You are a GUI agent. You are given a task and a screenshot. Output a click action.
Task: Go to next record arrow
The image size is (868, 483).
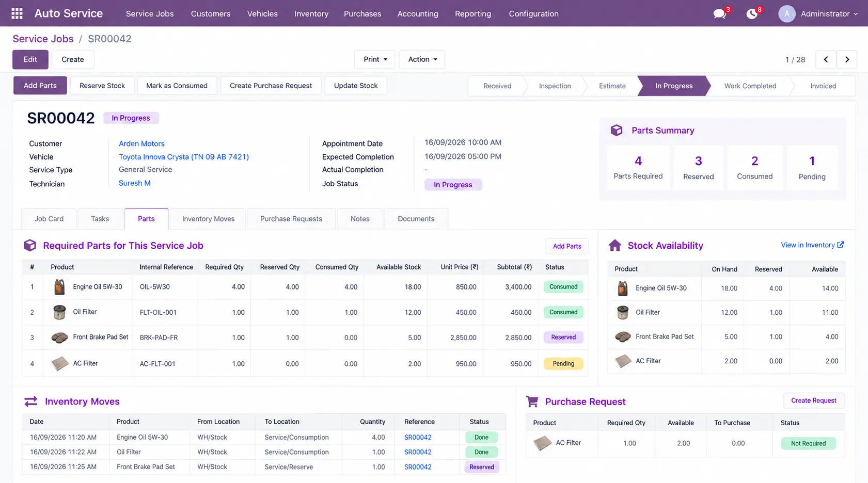pyautogui.click(x=847, y=59)
